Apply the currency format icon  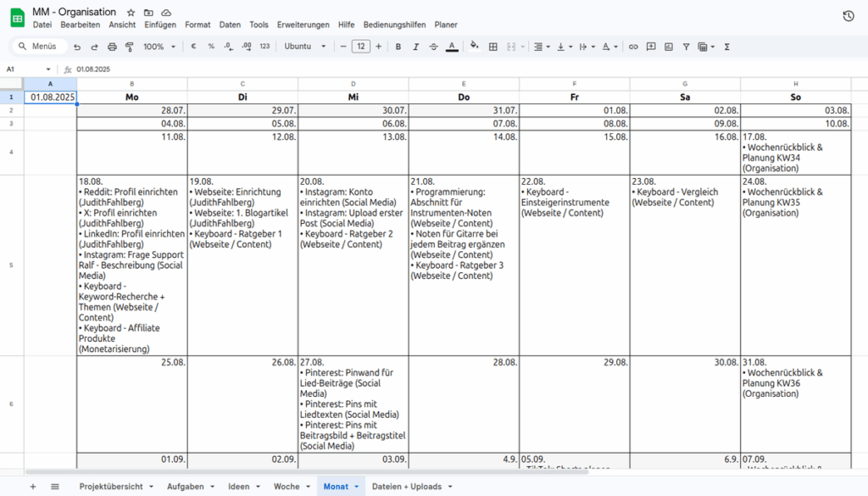193,47
